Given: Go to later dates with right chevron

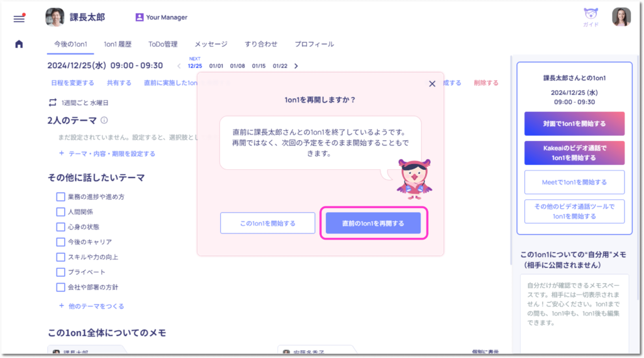Looking at the screenshot, I should click(x=296, y=66).
